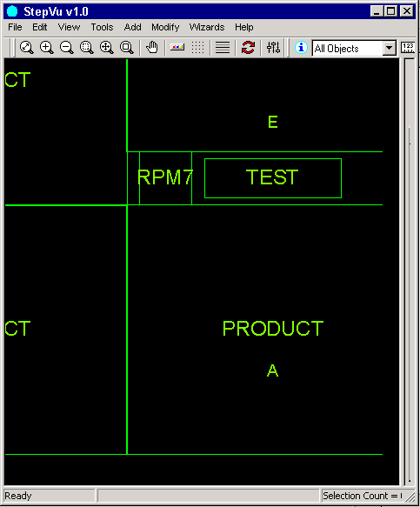
Task: Toggle the dotted grid display icon
Action: pos(197,48)
